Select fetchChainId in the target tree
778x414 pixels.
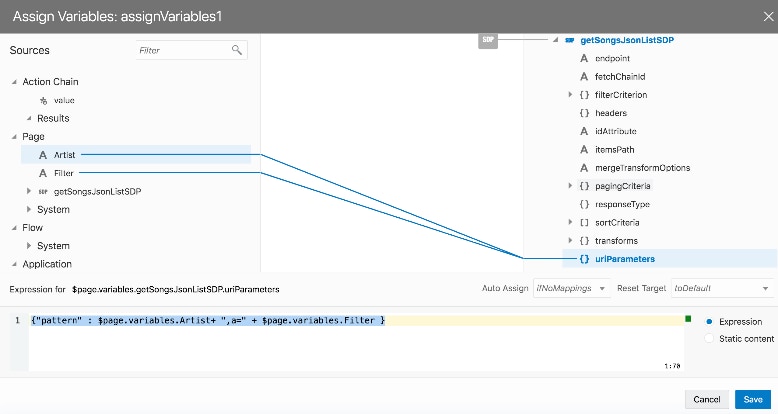click(620, 77)
